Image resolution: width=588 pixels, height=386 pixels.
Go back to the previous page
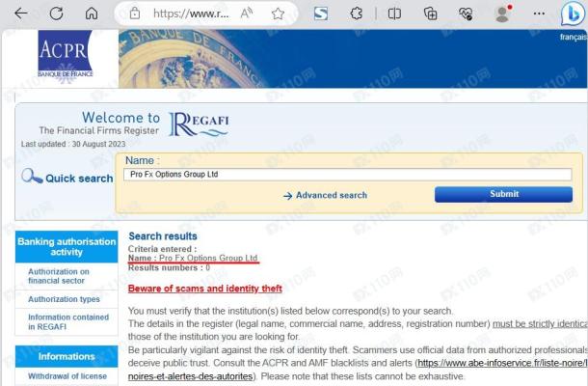click(20, 14)
